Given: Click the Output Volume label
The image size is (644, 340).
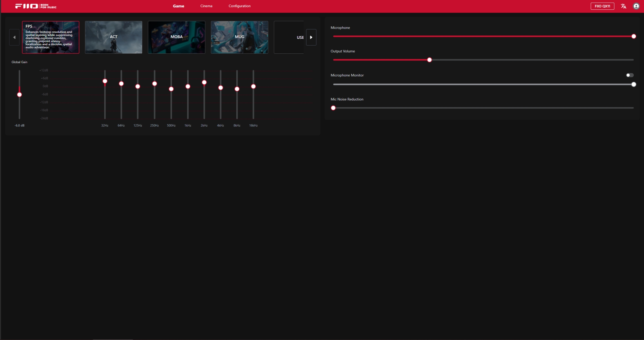Looking at the screenshot, I should (343, 51).
